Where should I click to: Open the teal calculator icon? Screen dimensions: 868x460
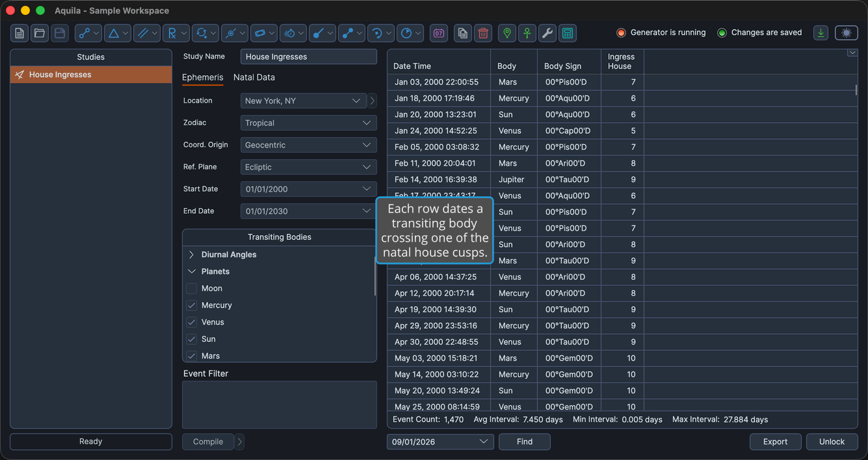pos(568,33)
